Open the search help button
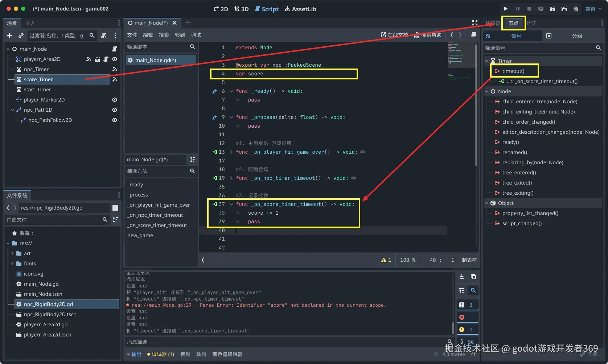Screen dimensions: 608x364 tap(428, 35)
